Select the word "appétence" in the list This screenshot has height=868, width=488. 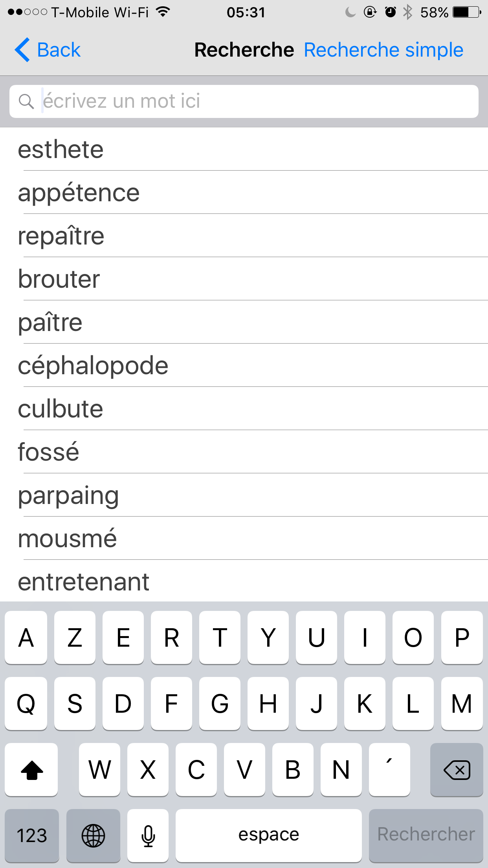(79, 193)
